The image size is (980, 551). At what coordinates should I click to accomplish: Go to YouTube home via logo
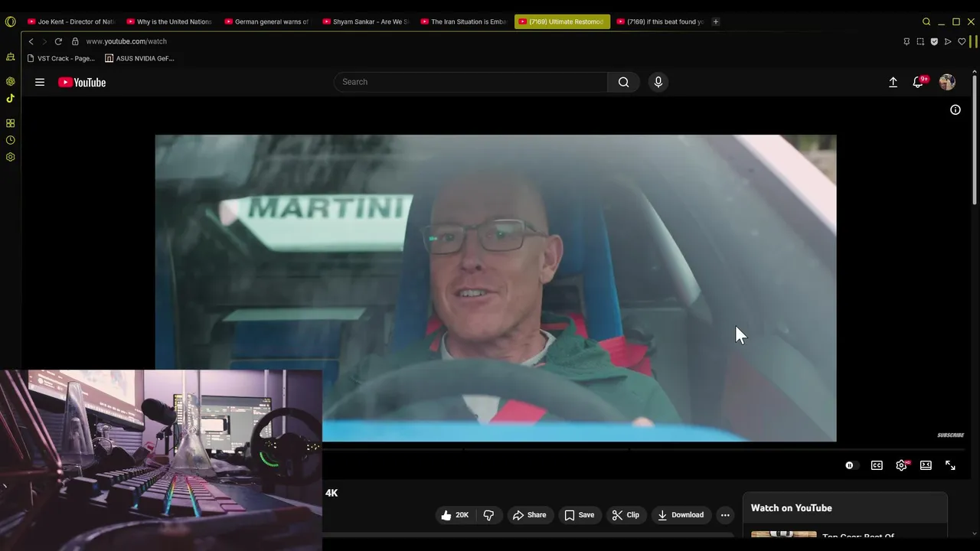point(82,82)
